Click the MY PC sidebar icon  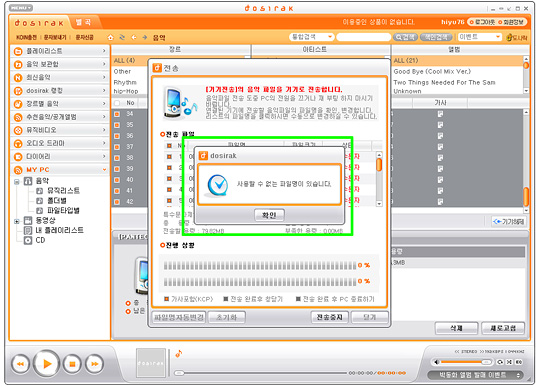click(18, 170)
